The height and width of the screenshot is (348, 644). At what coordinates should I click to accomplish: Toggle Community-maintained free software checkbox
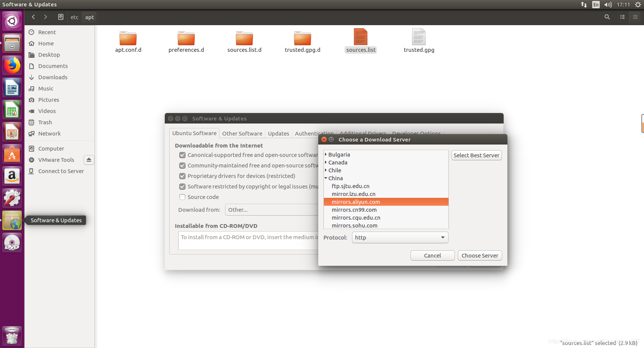click(182, 166)
